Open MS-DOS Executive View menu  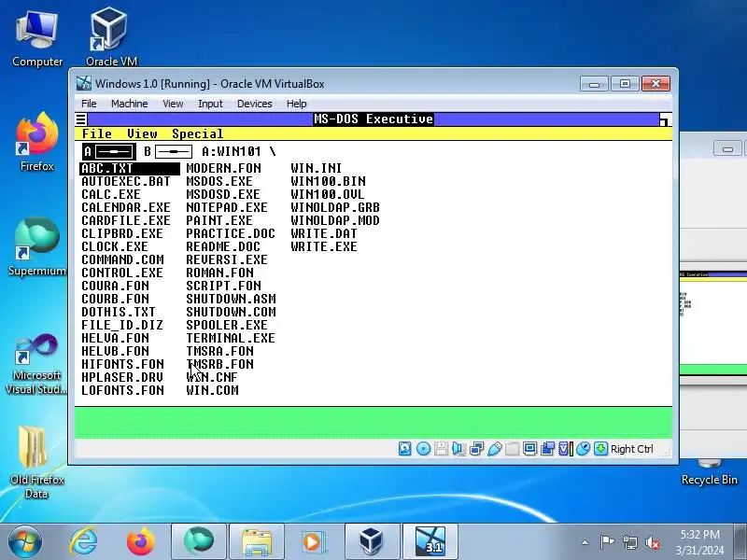point(142,133)
